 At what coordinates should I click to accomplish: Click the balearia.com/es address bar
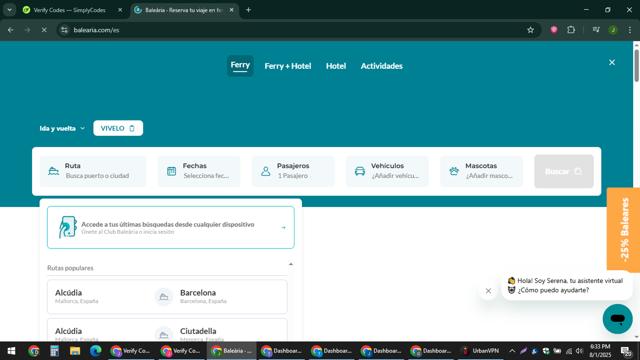pos(298,30)
